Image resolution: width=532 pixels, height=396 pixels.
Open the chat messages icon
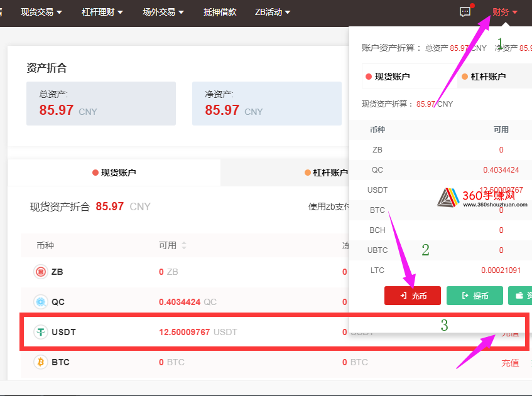(465, 12)
